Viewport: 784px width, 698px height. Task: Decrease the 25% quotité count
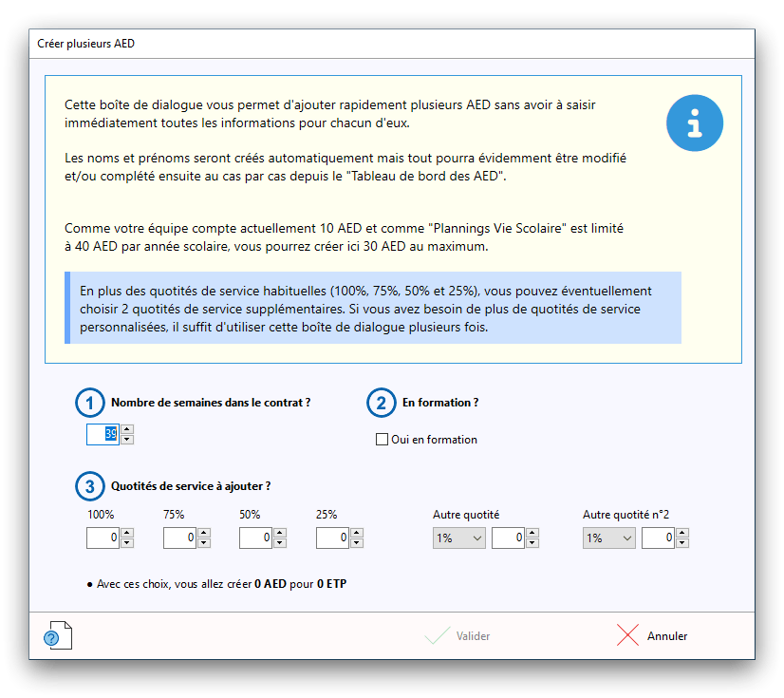coord(358,543)
